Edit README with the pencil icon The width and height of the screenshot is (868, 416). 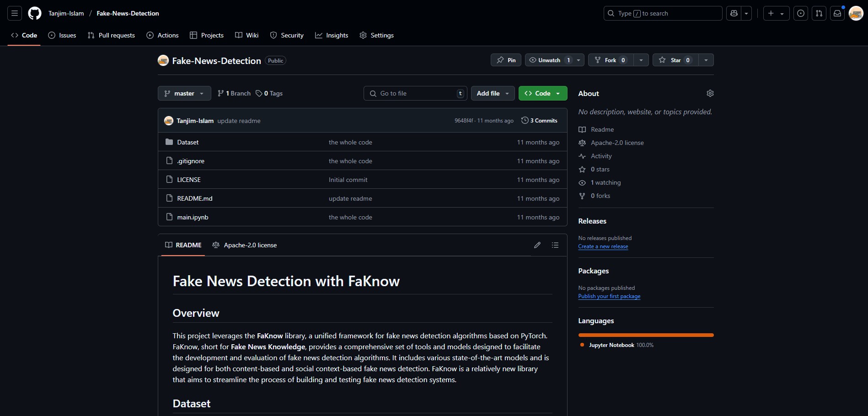(x=537, y=245)
